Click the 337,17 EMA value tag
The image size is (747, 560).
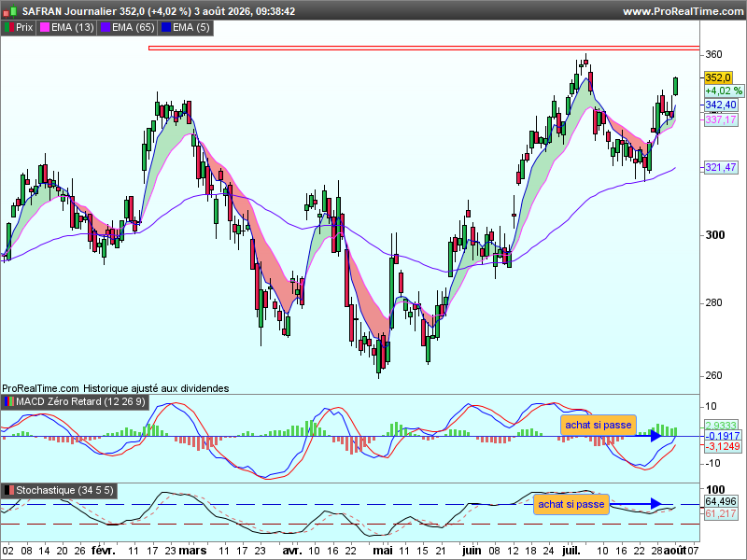tap(721, 119)
